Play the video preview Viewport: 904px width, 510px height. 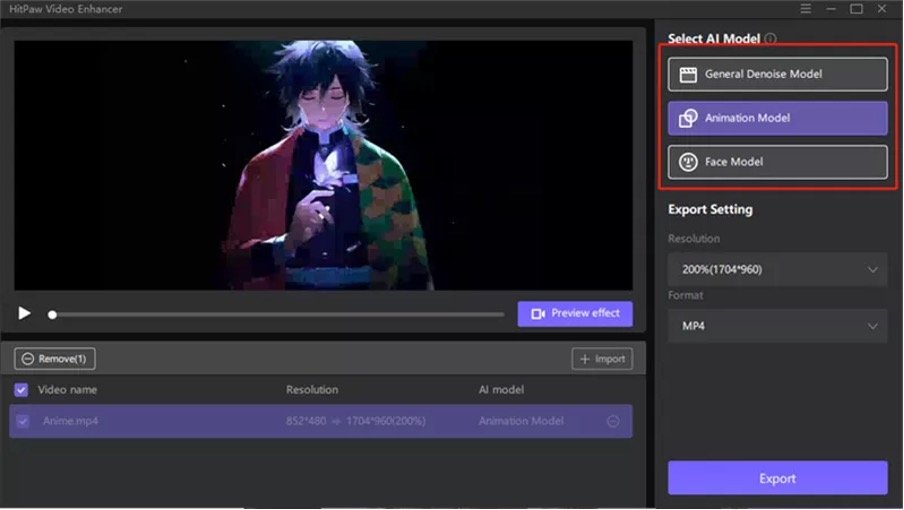coord(24,313)
